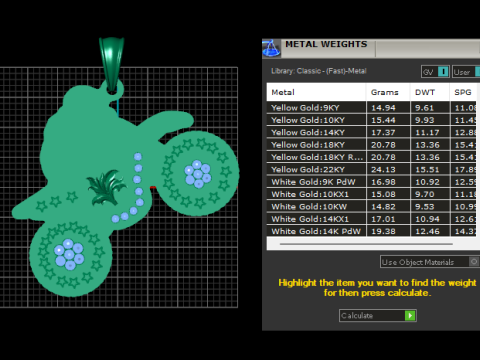Click the leaf ornament on the motorcycle

[x=106, y=187]
